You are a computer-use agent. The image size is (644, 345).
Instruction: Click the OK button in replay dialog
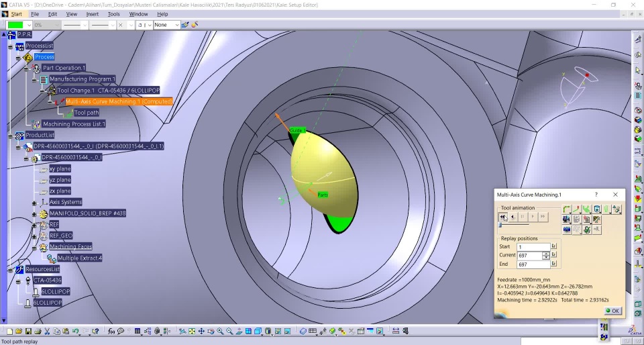tap(612, 311)
